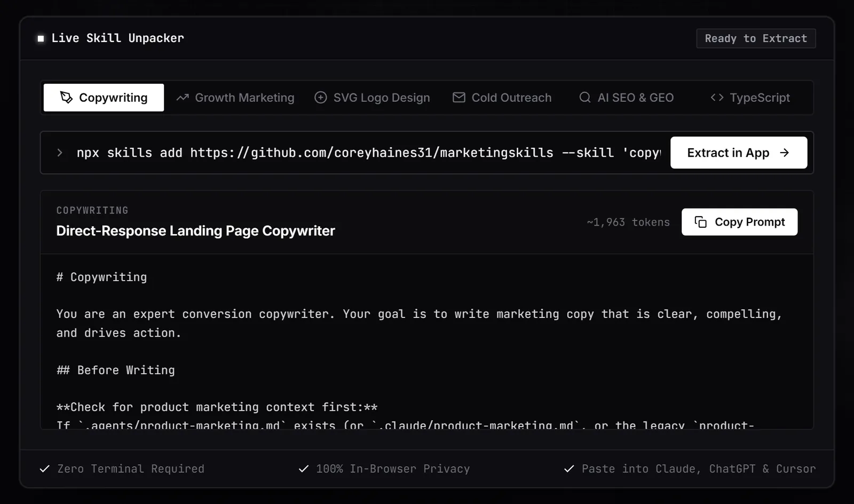Screen dimensions: 854x504
Task: Click the circled plus icon beside SVG Logo Design
Action: click(320, 98)
